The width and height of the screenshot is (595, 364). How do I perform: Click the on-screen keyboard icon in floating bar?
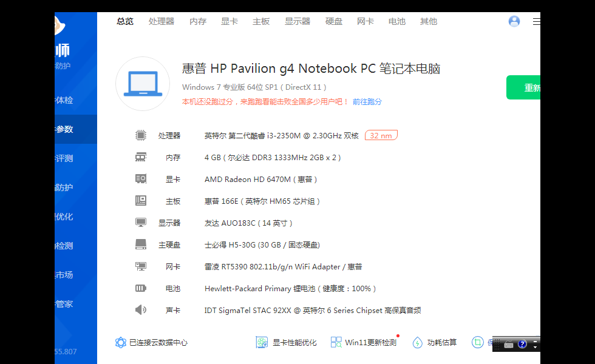click(x=509, y=345)
